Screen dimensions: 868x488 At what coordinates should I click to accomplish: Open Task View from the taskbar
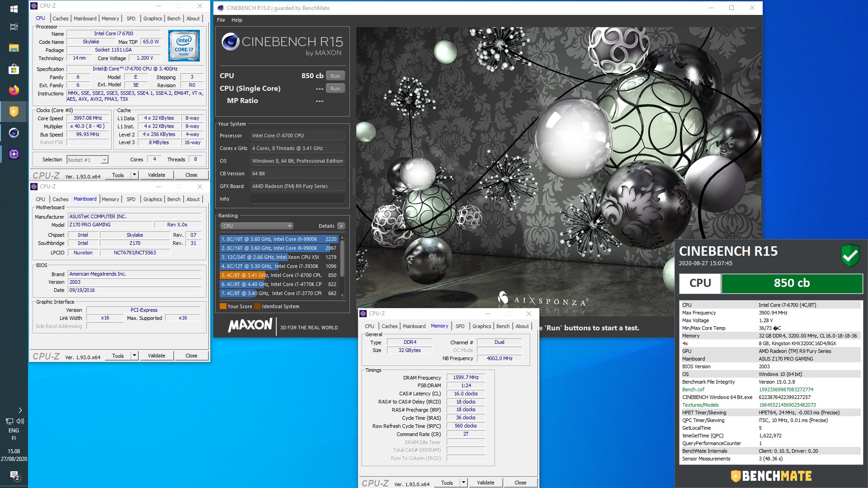coord(14,27)
